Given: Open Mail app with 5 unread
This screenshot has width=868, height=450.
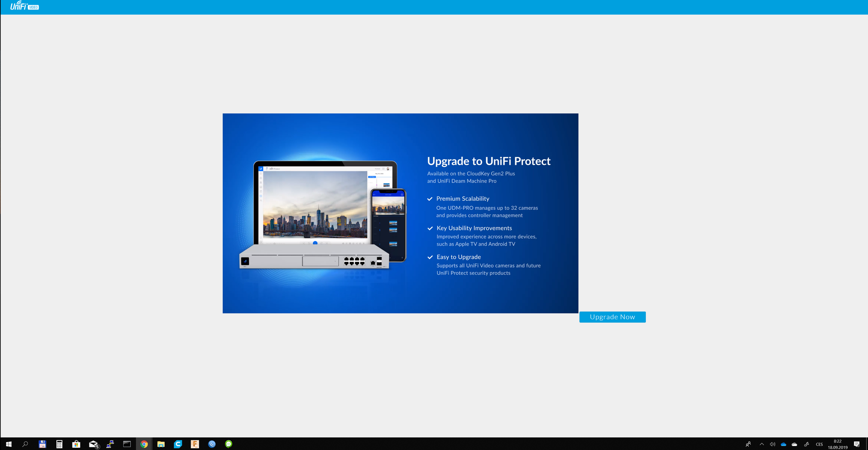Looking at the screenshot, I should [x=93, y=444].
